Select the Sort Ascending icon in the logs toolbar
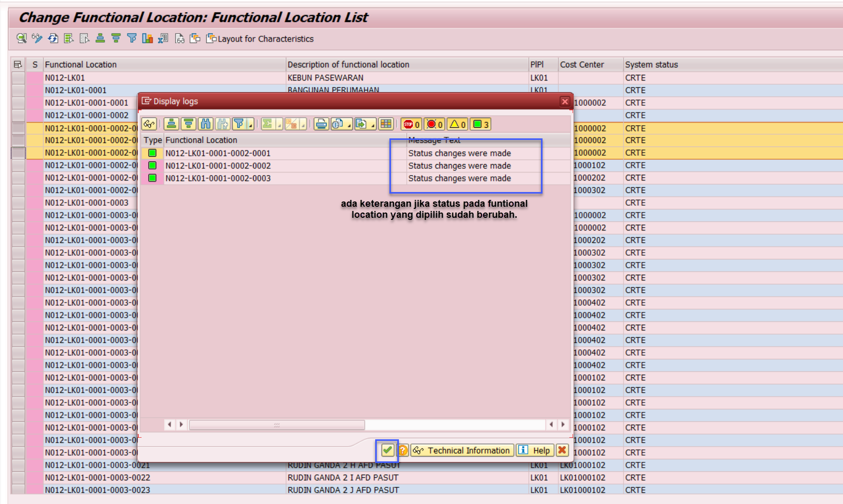 (172, 124)
